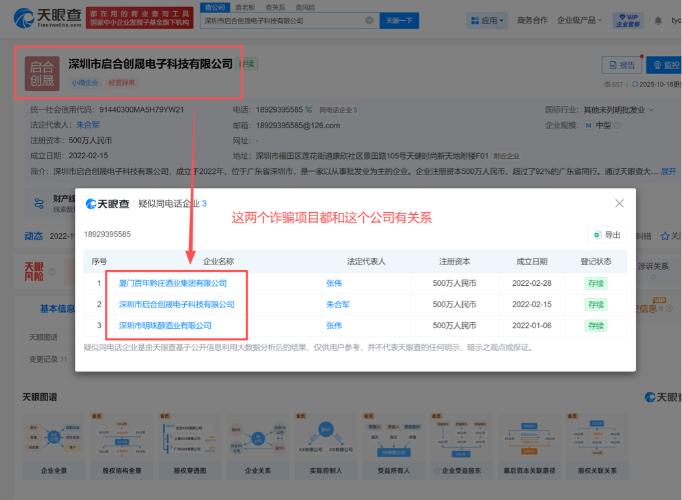Click the 存续 status in the 深圳市启合创晟 row

coord(596,304)
